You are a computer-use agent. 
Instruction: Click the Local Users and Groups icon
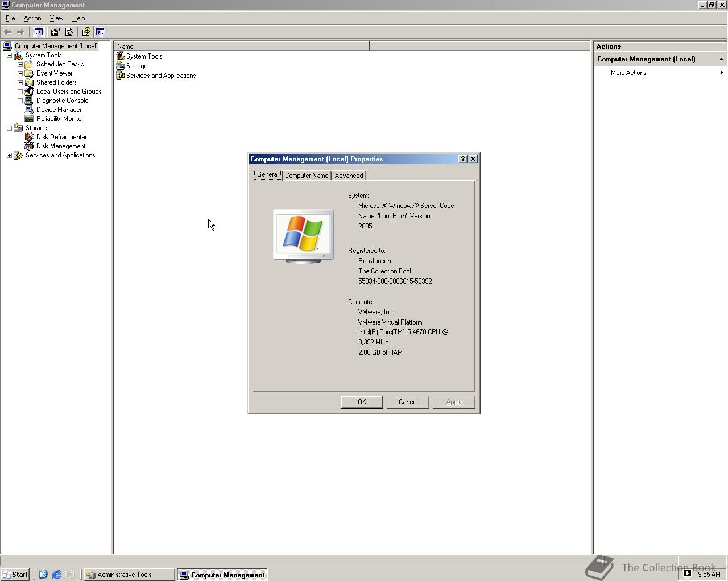click(x=29, y=92)
